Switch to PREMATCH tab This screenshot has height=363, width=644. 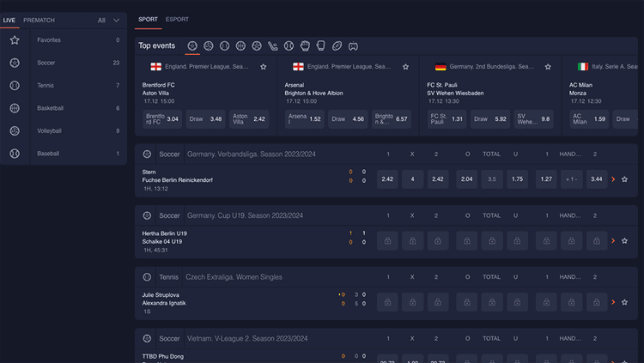(x=39, y=20)
